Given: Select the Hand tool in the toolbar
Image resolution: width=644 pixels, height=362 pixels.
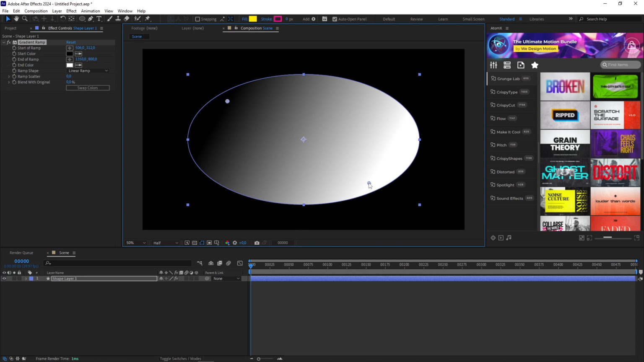Looking at the screenshot, I should pos(16,18).
